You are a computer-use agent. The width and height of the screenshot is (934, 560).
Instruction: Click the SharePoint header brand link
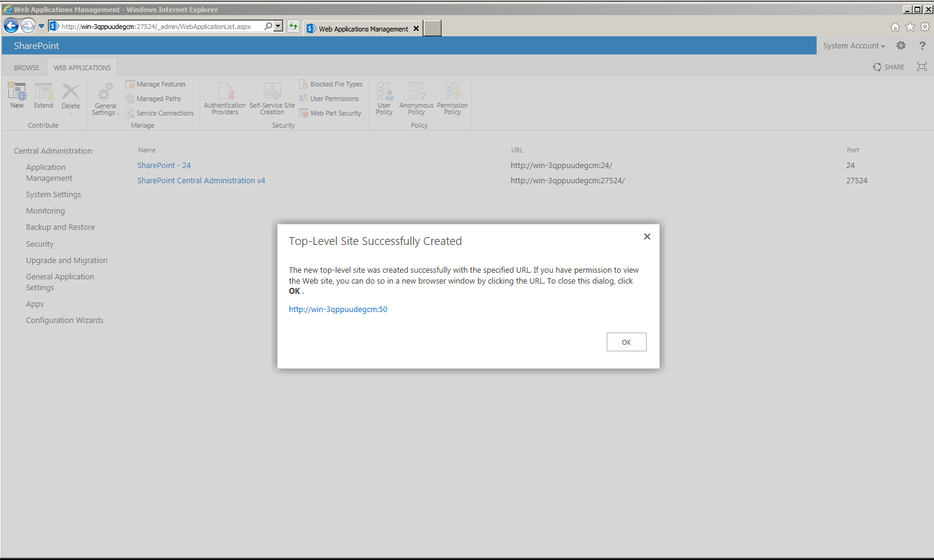(36, 45)
